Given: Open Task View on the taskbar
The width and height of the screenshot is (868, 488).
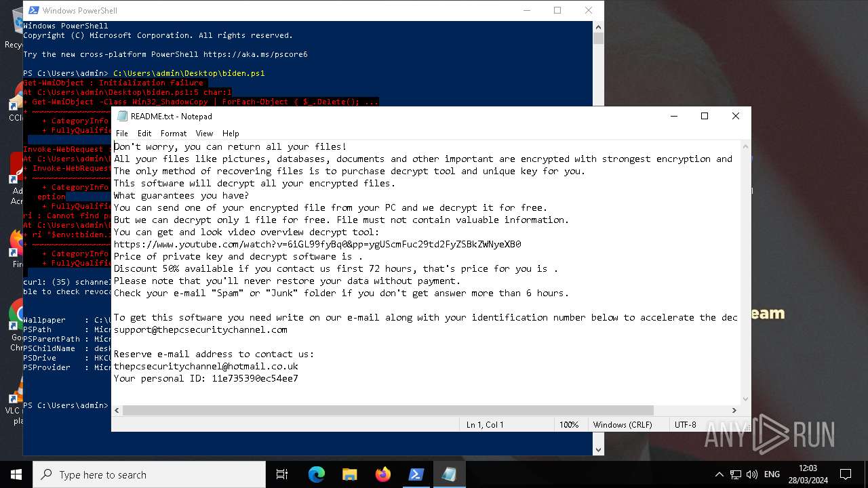Looking at the screenshot, I should [x=282, y=474].
